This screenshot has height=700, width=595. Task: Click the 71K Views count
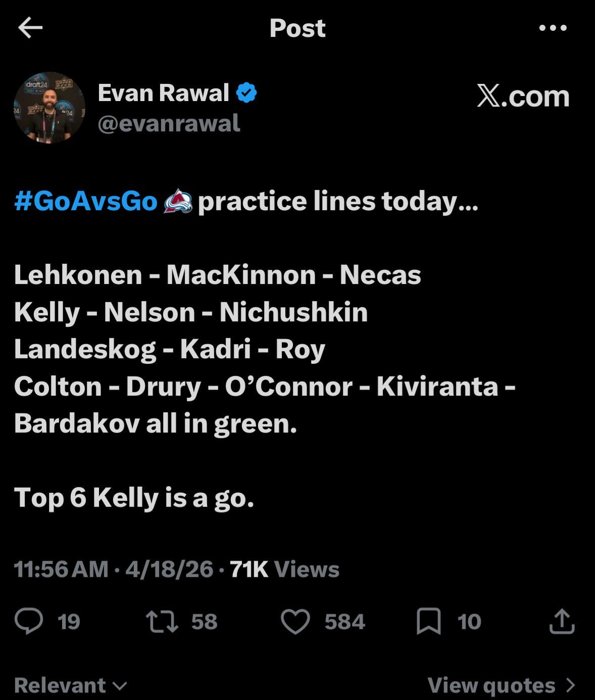click(284, 569)
